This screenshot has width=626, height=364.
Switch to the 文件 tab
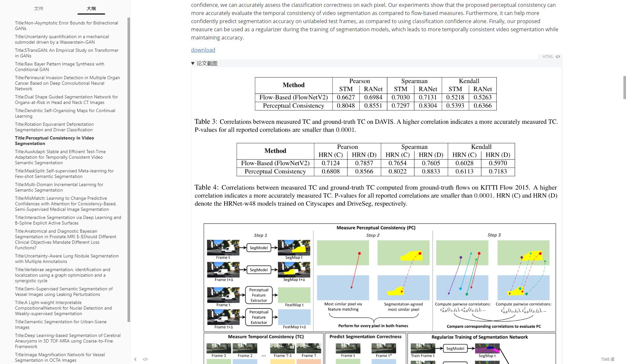39,8
